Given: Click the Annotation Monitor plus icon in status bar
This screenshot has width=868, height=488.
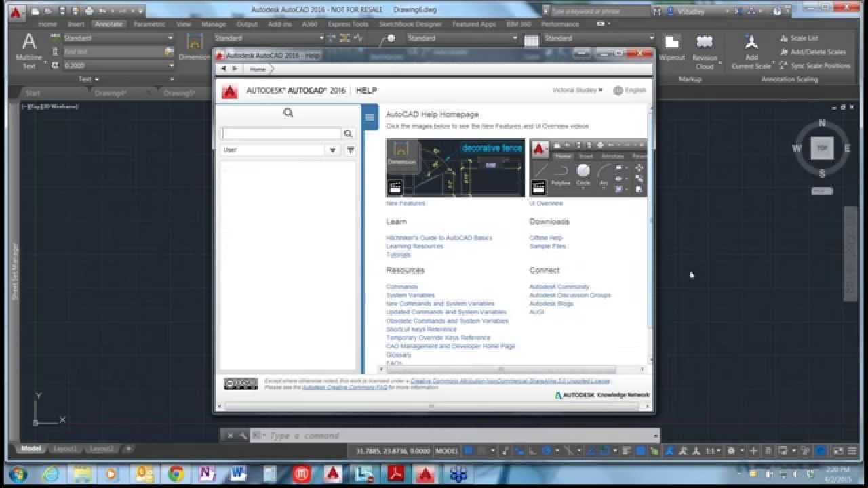Looking at the screenshot, I should (x=753, y=450).
